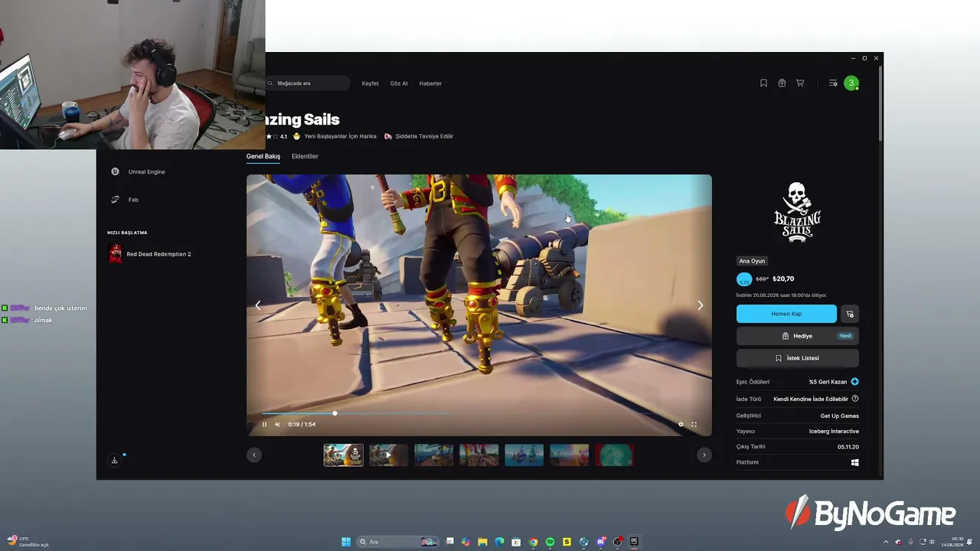
Task: Open the downloads icon in the sidebar
Action: (114, 460)
